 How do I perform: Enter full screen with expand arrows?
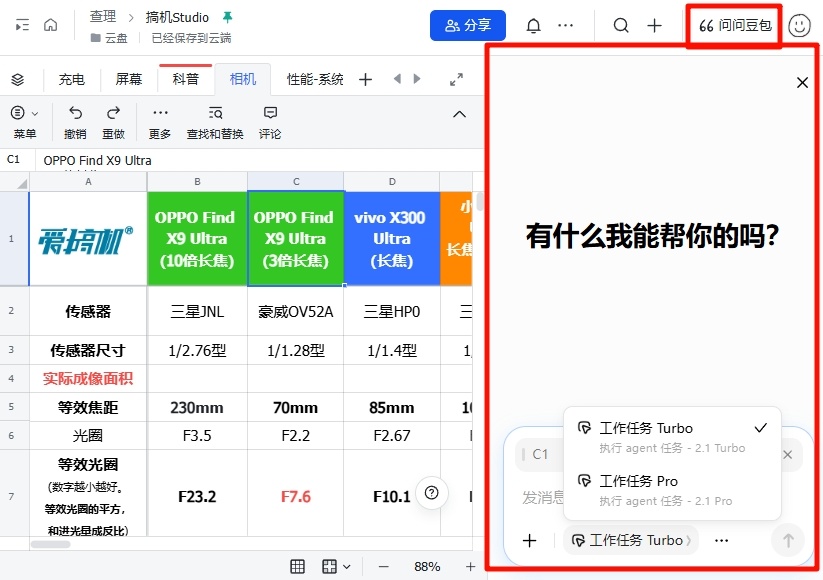tap(457, 79)
